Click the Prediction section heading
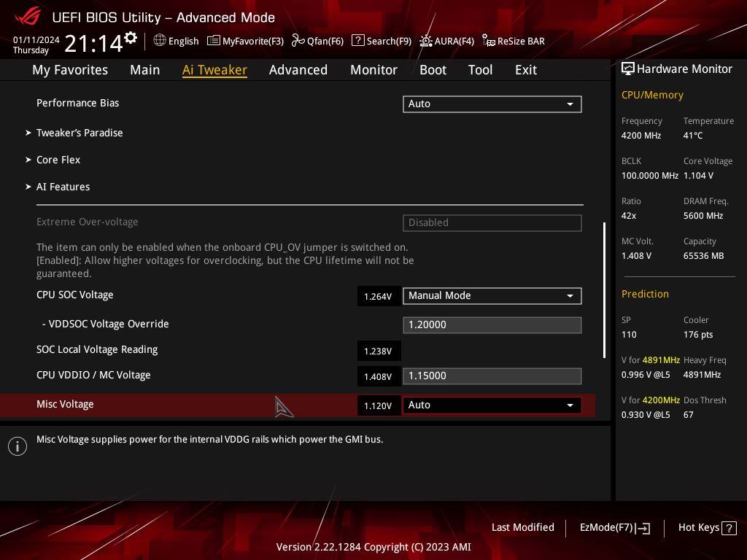This screenshot has width=747, height=560. (x=645, y=295)
